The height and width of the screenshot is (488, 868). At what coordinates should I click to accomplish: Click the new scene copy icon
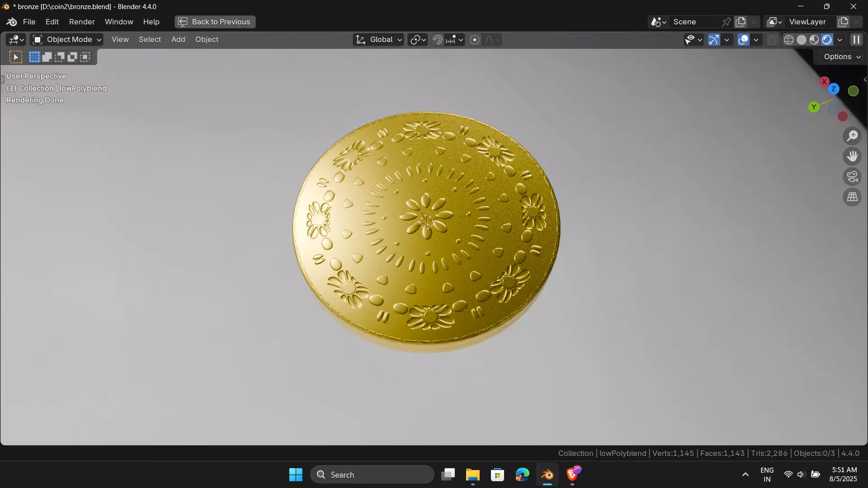(741, 22)
